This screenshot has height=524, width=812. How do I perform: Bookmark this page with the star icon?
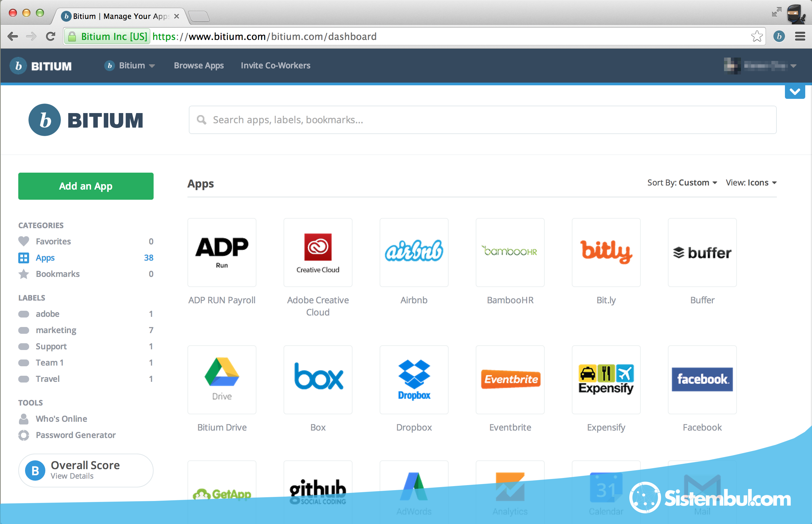(x=757, y=36)
